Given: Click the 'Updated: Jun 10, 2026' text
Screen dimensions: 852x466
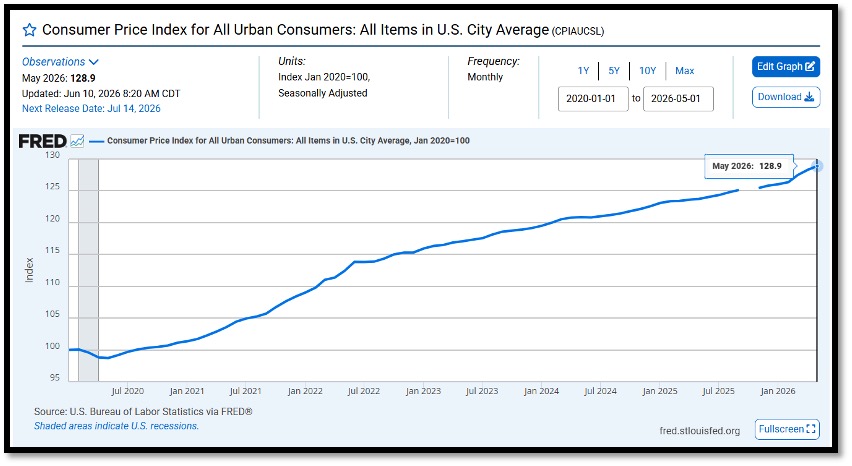Looking at the screenshot, I should [x=101, y=93].
